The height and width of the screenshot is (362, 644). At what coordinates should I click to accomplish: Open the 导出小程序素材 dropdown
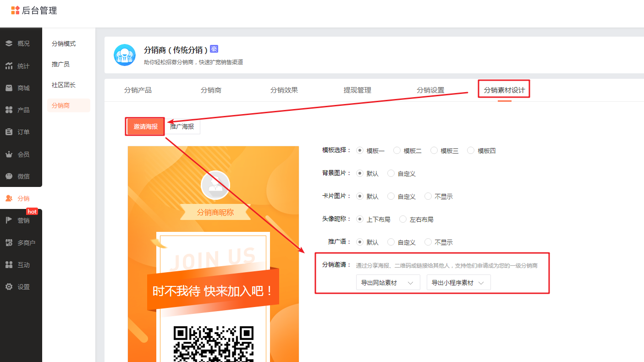[458, 283]
